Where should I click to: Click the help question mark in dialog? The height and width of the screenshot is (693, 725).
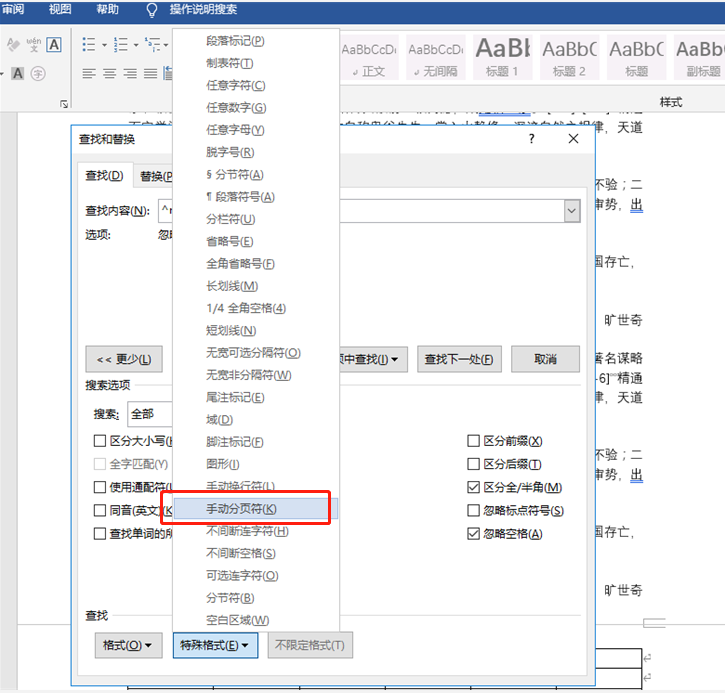tap(532, 139)
